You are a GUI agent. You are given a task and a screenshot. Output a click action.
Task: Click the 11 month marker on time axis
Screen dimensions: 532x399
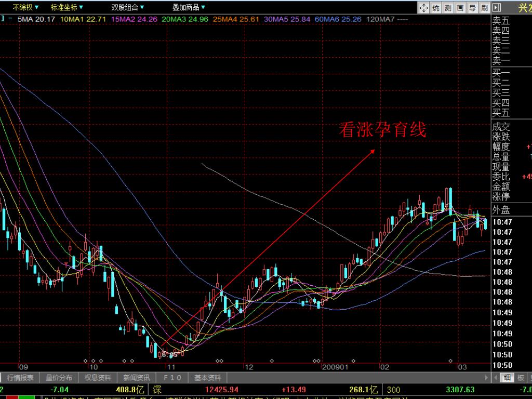[171, 367]
